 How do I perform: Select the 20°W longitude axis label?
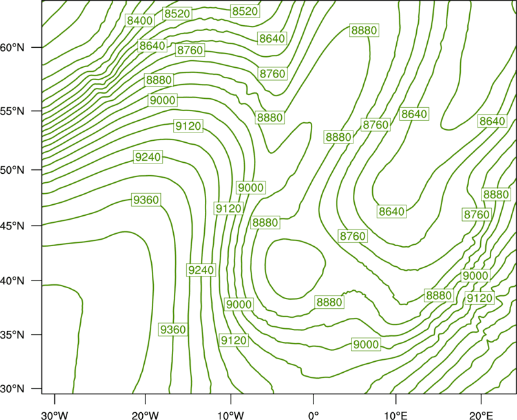(145, 415)
